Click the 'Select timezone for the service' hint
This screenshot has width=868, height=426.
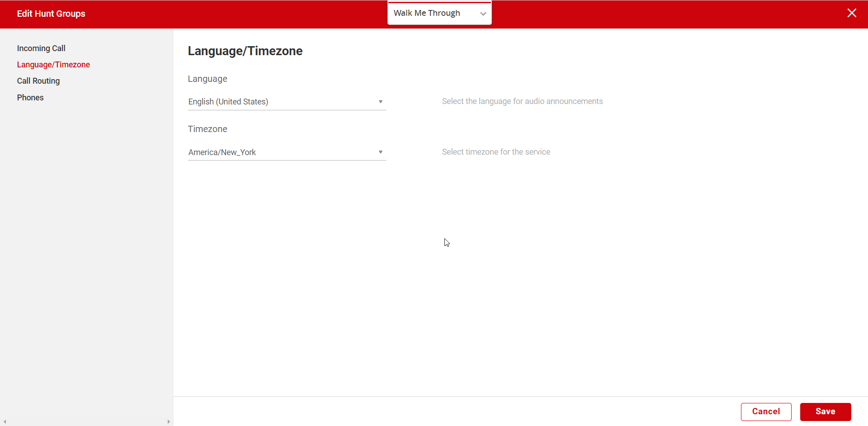click(x=496, y=152)
